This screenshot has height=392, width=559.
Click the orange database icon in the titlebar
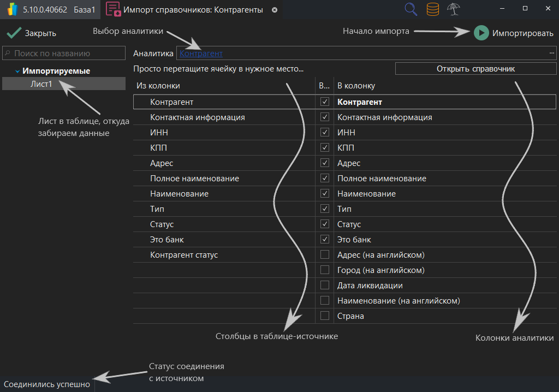(432, 9)
